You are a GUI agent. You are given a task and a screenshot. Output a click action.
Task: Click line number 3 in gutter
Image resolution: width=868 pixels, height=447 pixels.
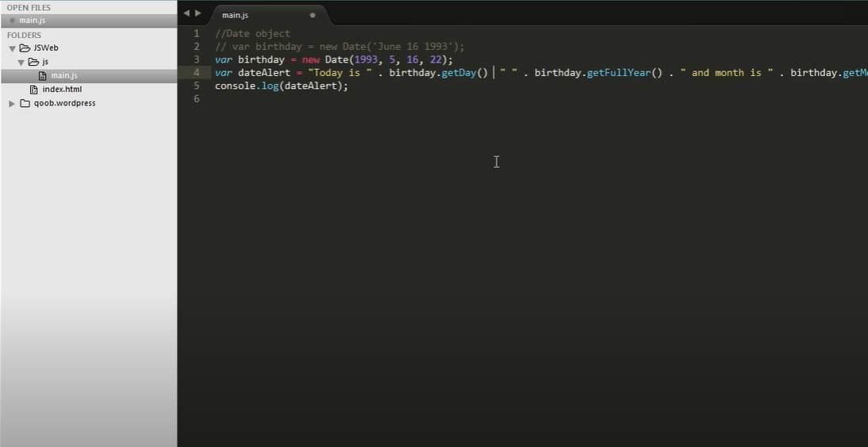point(197,59)
